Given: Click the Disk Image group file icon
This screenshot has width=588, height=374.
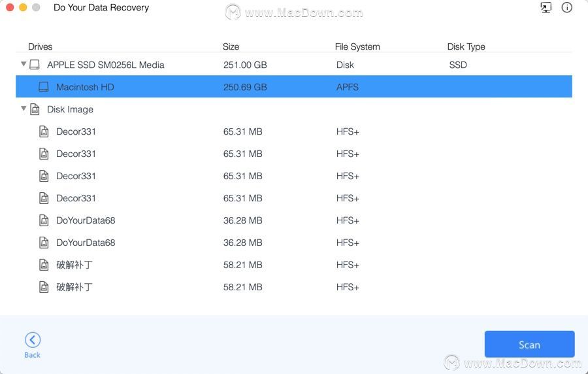Looking at the screenshot, I should tap(35, 109).
